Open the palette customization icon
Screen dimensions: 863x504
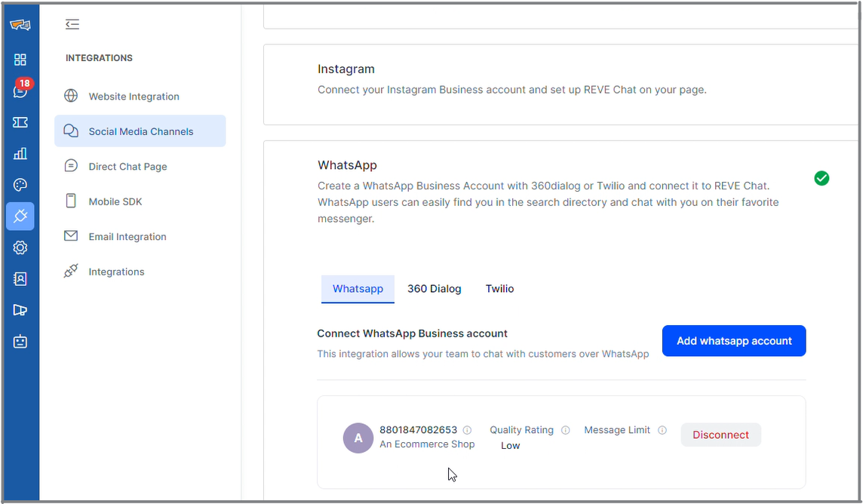coord(20,185)
